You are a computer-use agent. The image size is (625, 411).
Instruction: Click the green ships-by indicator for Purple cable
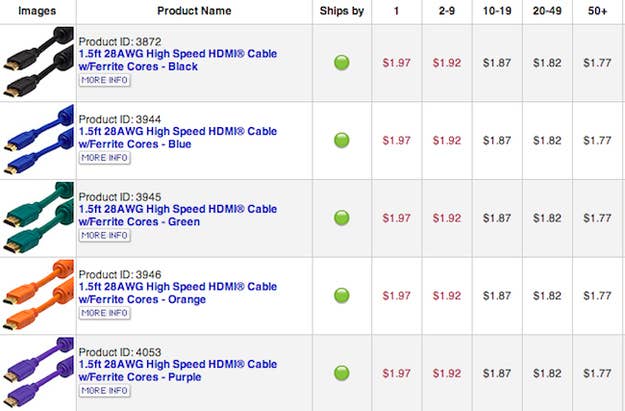(342, 373)
